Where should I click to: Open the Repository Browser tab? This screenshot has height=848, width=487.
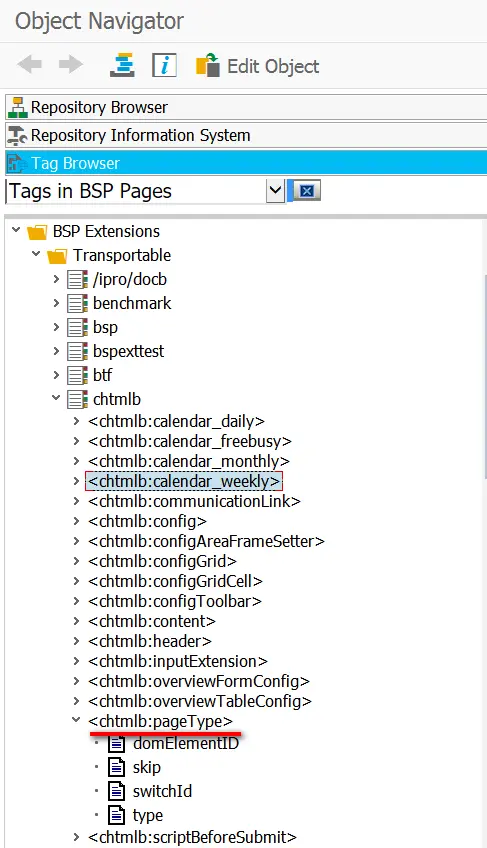pyautogui.click(x=246, y=107)
